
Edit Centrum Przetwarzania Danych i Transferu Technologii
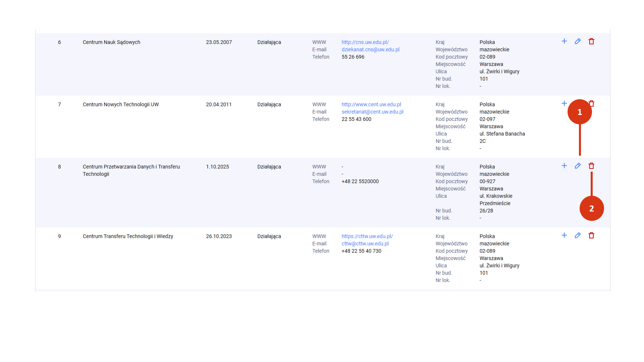578,166
